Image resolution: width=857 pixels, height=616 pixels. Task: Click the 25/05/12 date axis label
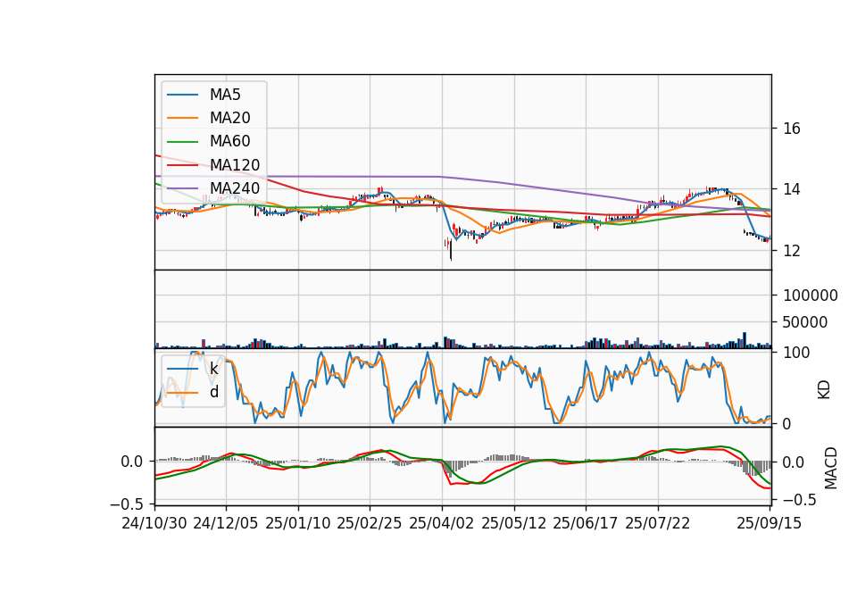(x=514, y=523)
